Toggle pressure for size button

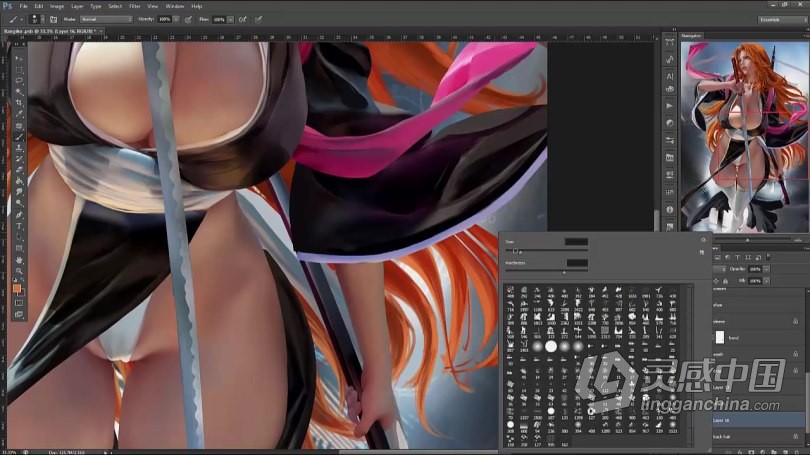[x=258, y=19]
